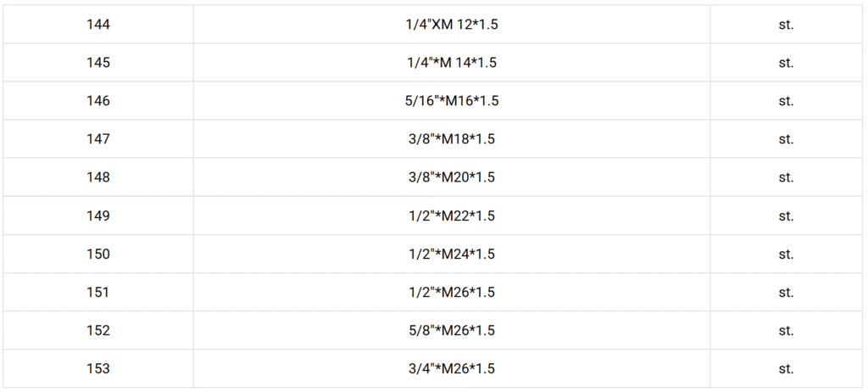Select the 1/4"XM 12*1.5 cell

(x=451, y=25)
